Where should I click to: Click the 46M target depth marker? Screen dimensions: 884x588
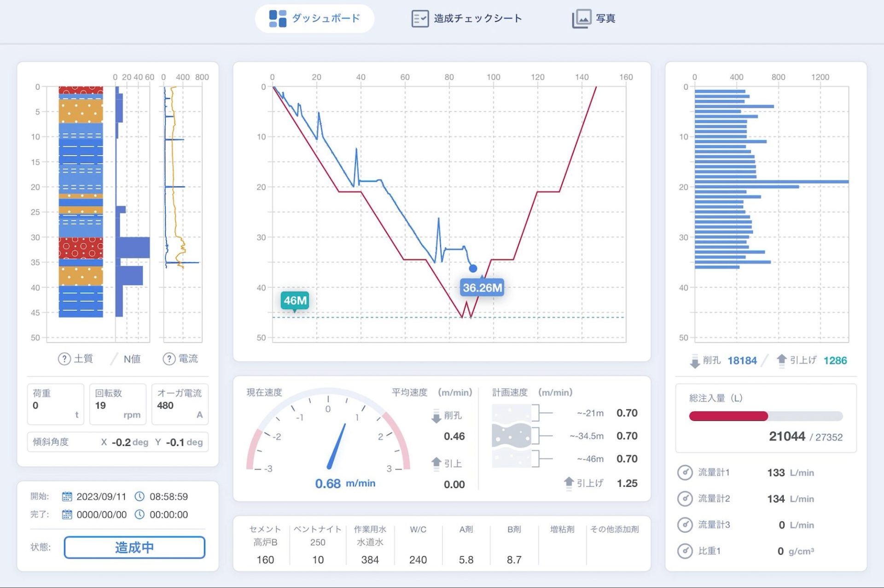tap(295, 300)
